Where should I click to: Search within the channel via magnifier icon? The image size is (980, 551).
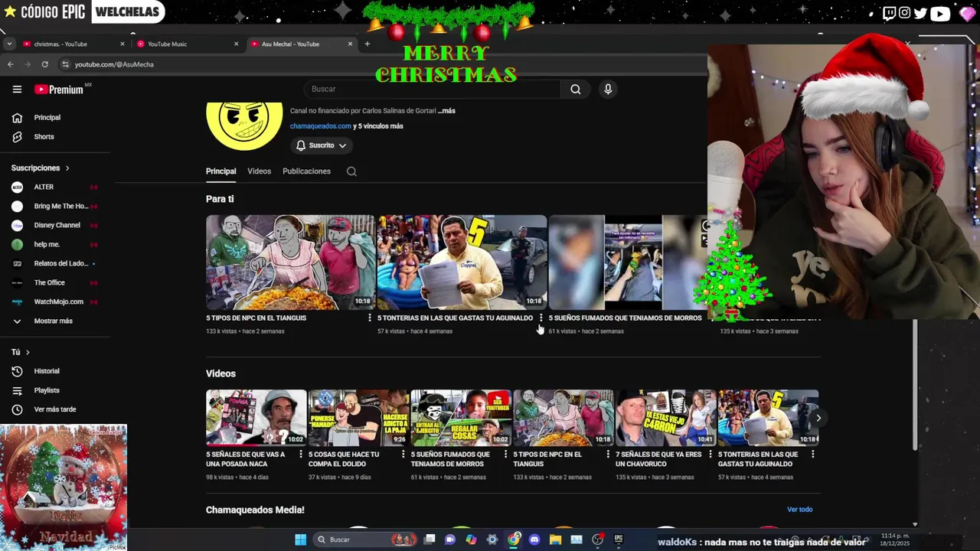click(x=351, y=171)
